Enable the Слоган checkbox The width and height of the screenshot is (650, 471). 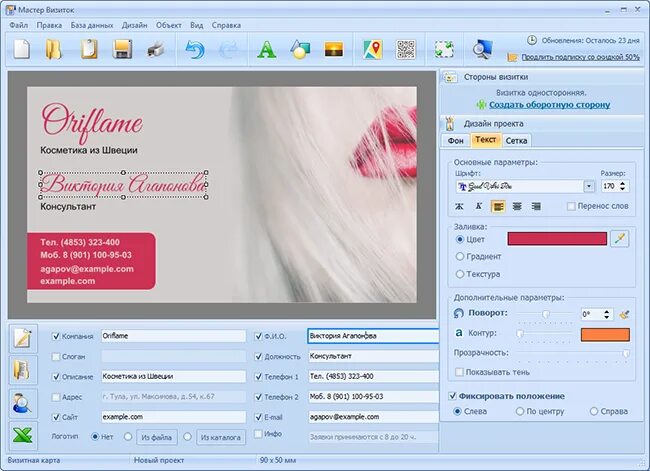(x=56, y=357)
